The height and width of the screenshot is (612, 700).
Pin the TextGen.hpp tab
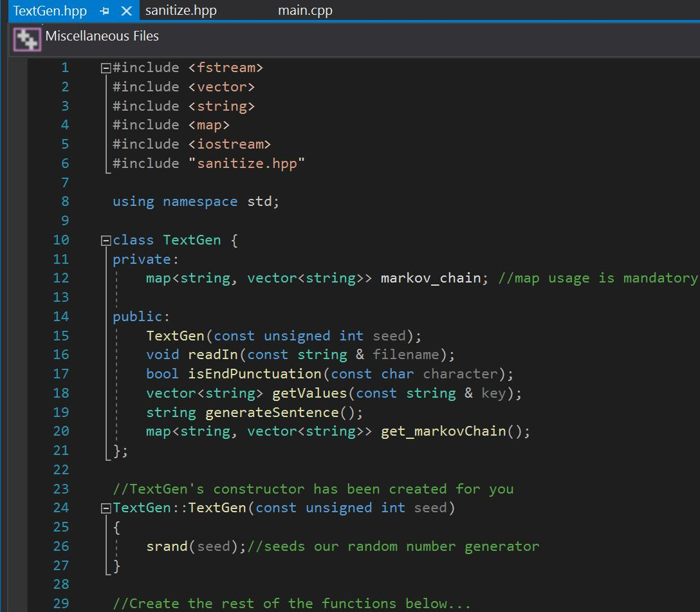click(105, 11)
